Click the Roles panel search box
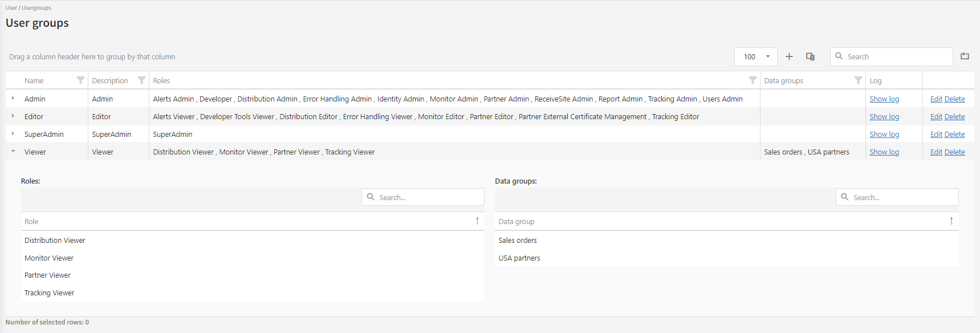Image resolution: width=980 pixels, height=333 pixels. click(428, 197)
